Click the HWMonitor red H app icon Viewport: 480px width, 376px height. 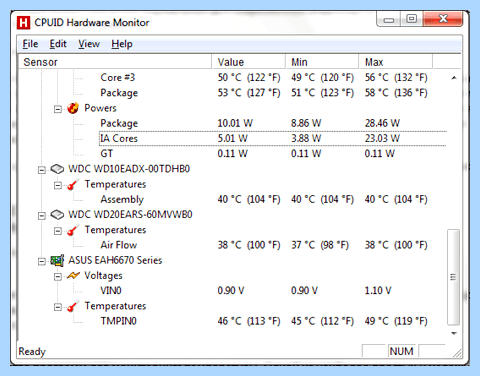click(23, 23)
